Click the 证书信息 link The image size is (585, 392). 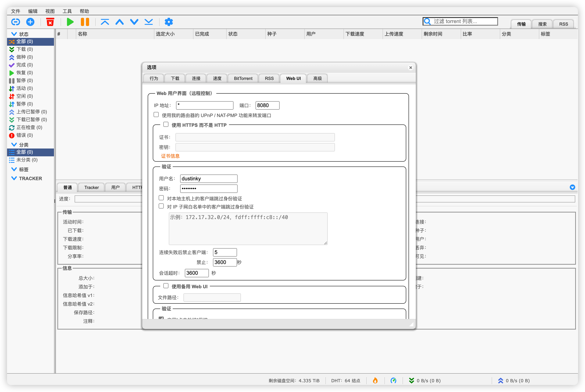click(x=170, y=156)
